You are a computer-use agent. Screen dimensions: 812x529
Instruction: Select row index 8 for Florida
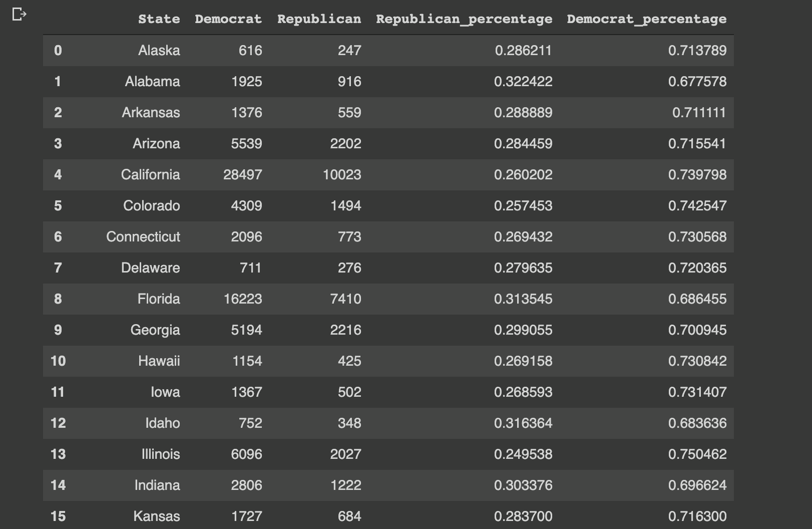pyautogui.click(x=58, y=299)
